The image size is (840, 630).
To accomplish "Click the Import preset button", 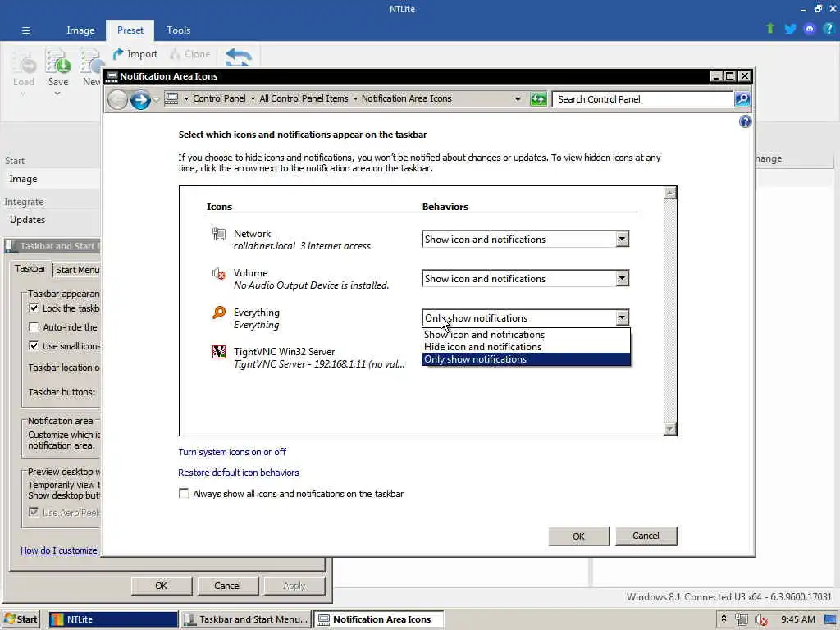I will click(135, 54).
